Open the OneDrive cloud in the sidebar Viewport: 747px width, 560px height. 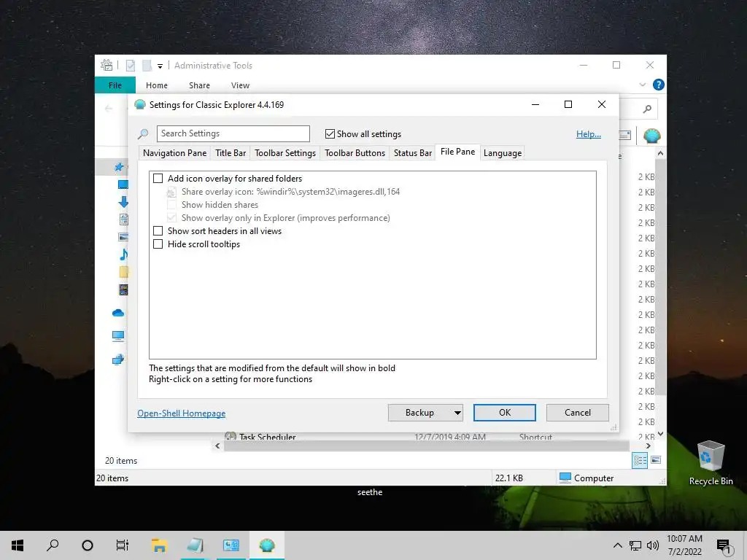(118, 313)
